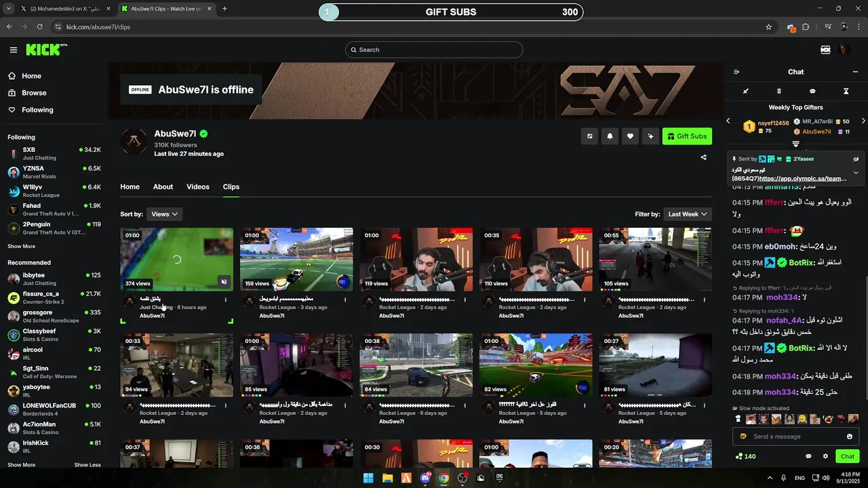Open a new browser tab
The height and width of the screenshot is (488, 868).
tap(224, 9)
